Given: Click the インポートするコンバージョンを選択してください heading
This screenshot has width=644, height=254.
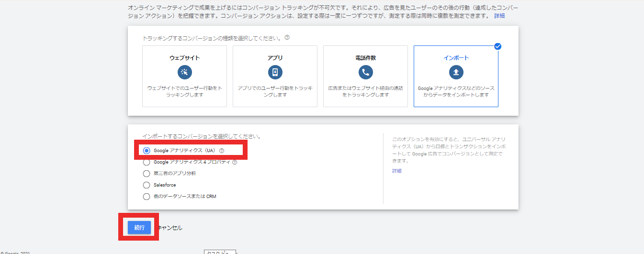Looking at the screenshot, I should pos(202,136).
